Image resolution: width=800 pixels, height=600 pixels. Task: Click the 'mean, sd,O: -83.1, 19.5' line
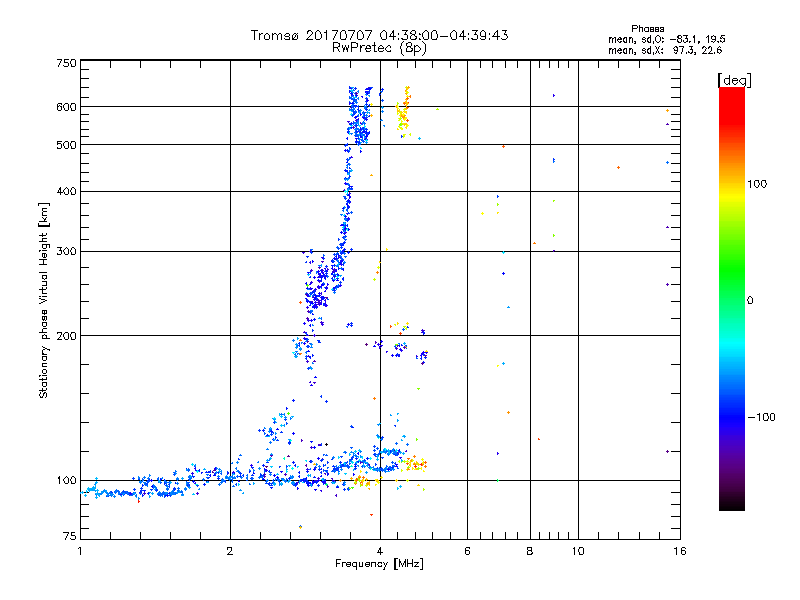[666, 39]
